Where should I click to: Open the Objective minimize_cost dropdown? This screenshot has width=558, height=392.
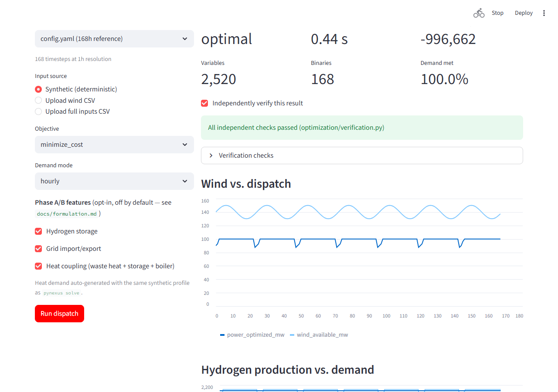click(x=114, y=145)
